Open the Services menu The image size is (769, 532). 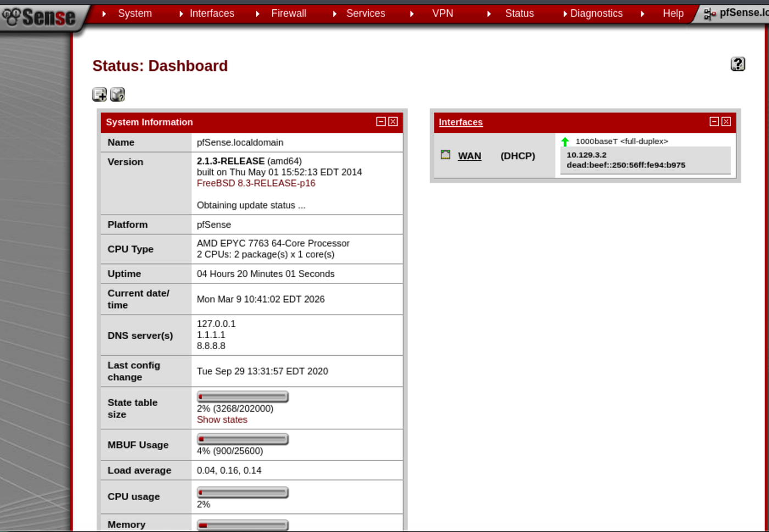tap(366, 13)
